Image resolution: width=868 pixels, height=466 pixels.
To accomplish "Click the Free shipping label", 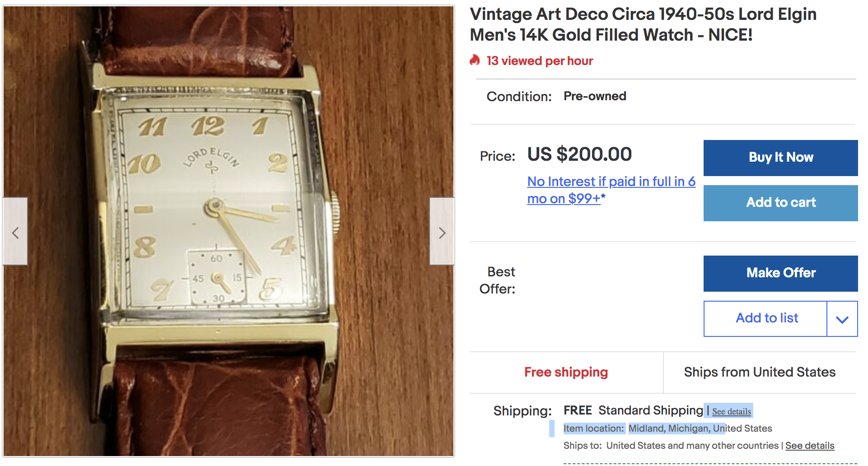I will pos(566,372).
